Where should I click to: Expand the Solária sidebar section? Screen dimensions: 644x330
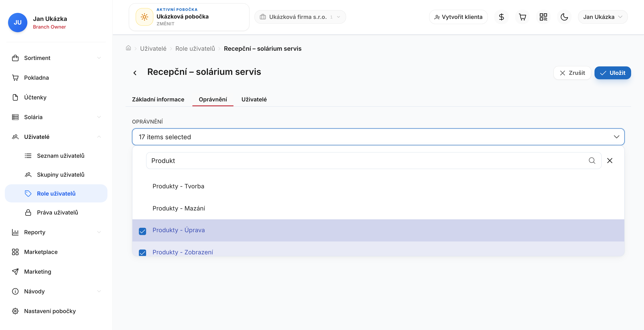click(56, 117)
